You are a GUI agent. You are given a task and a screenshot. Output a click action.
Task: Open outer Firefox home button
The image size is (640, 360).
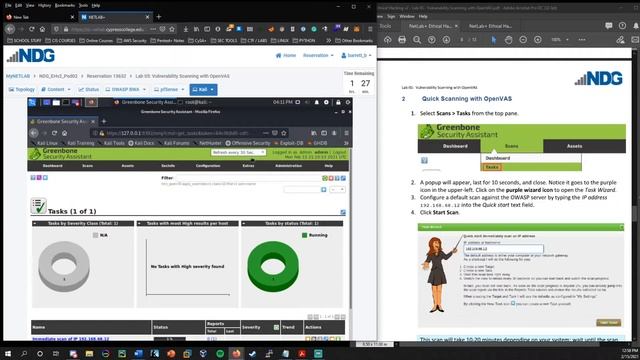pos(42,29)
